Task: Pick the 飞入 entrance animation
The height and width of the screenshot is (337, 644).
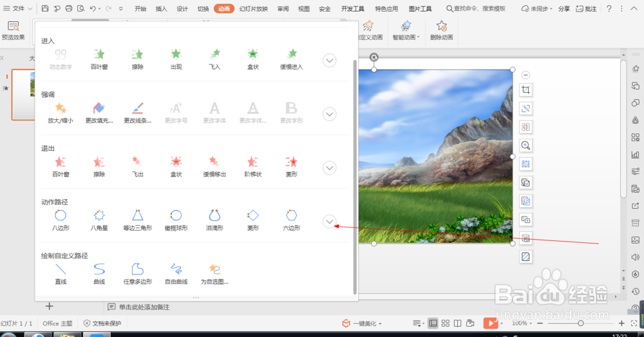Action: 214,59
